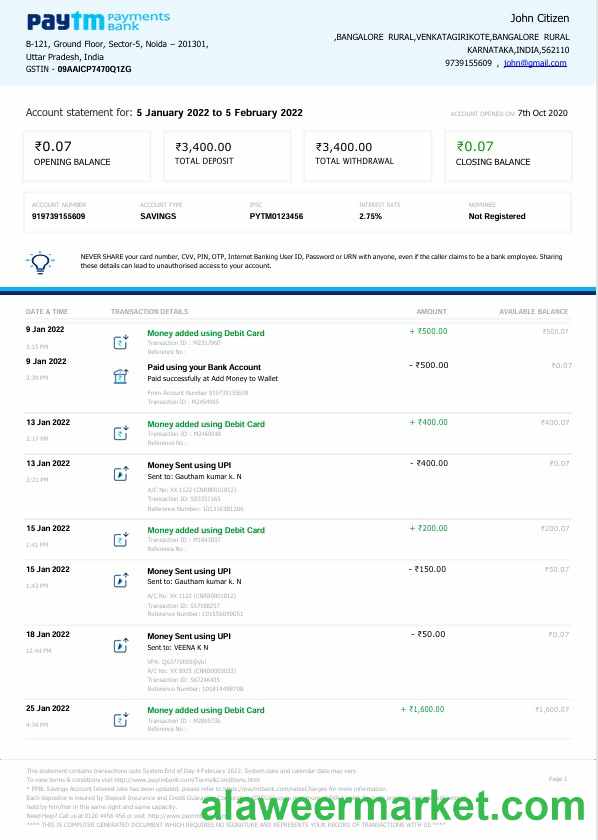
Task: Select the statement period 5 January 2022 to 5 February 2022
Action: pos(220,112)
